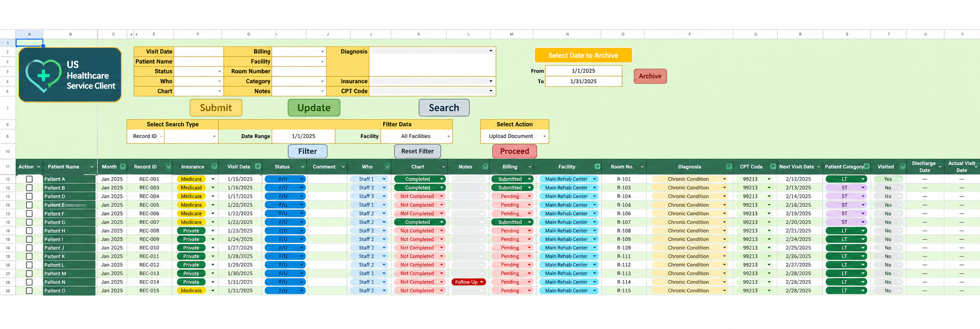The image size is (980, 329).
Task: Open the Patient Category column filter icon
Action: click(866, 167)
